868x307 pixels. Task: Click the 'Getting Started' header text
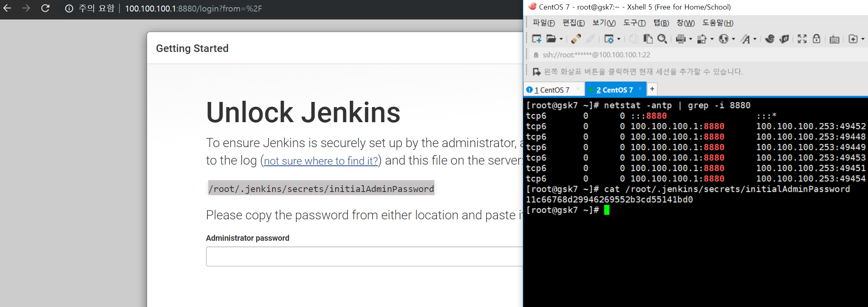point(192,48)
